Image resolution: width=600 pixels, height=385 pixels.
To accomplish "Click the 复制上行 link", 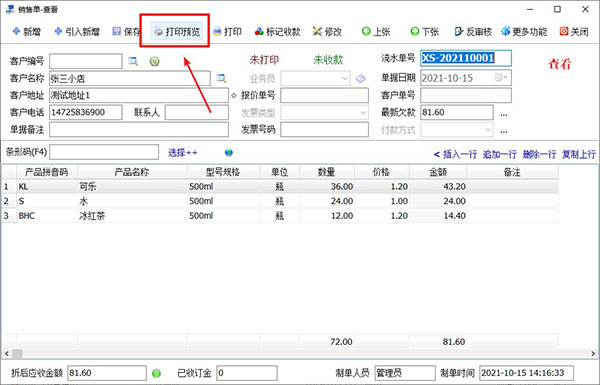I will tap(579, 154).
